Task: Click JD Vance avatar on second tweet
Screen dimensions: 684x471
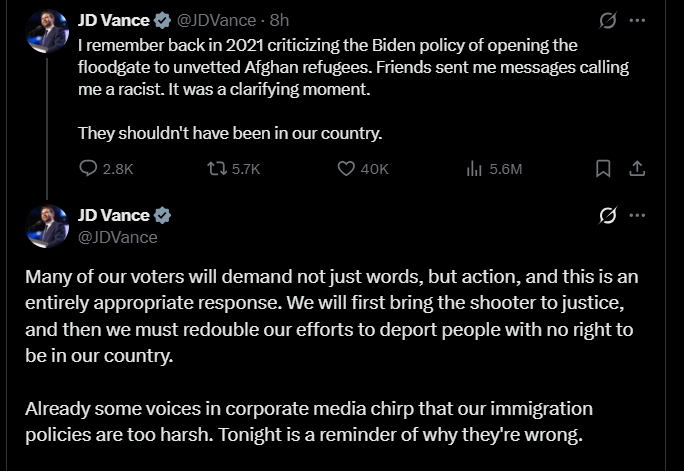Action: 46,226
